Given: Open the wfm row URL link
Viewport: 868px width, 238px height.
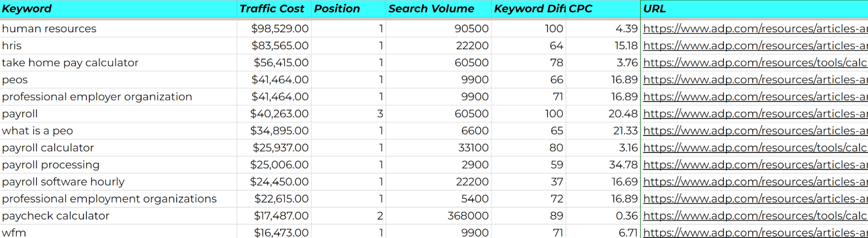Looking at the screenshot, I should pos(755,233).
